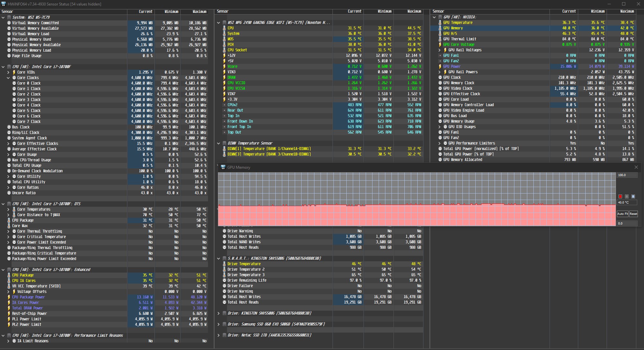
Task: Click the thermometer icon beside GPU Temperature
Action: point(440,23)
